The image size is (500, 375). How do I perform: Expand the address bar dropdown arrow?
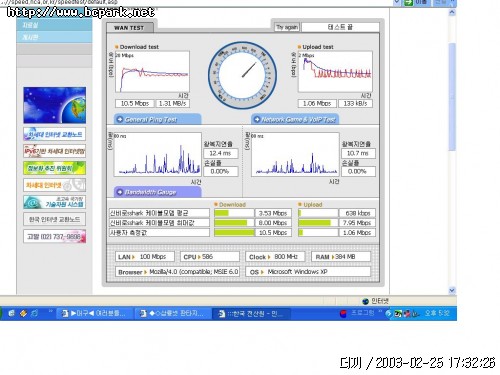point(397,2)
